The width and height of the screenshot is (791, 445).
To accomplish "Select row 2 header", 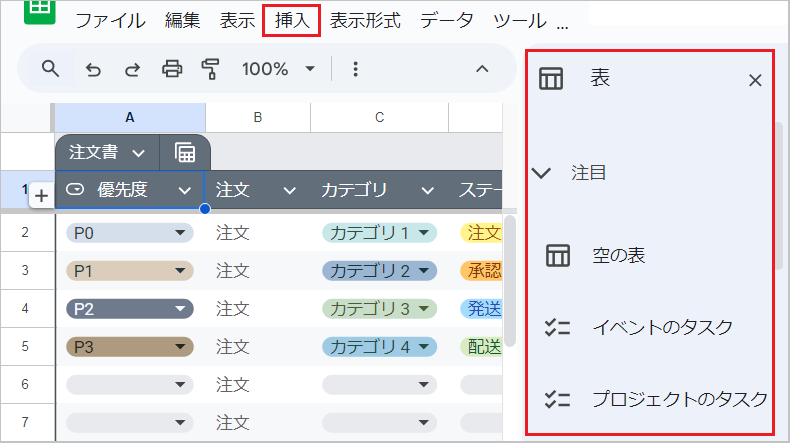I will [25, 233].
